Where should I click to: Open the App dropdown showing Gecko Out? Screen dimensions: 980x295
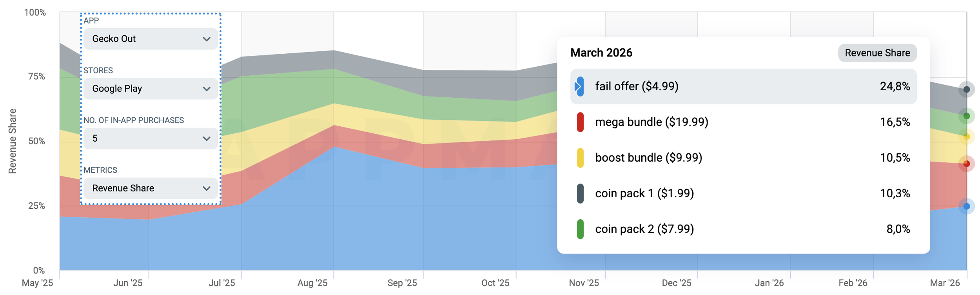point(151,39)
